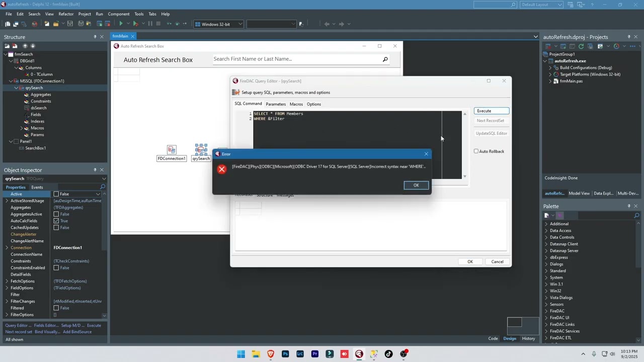
Task: Toggle the Auto Rollback checkbox
Action: pyautogui.click(x=476, y=151)
